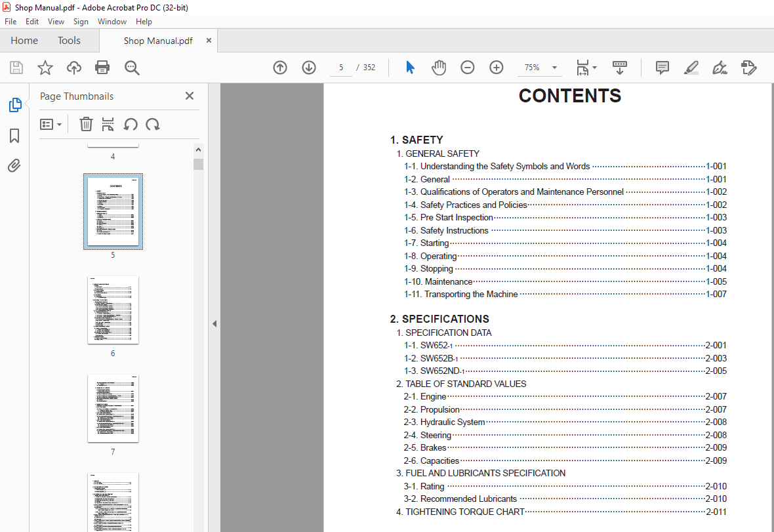The width and height of the screenshot is (774, 532).
Task: Select page 6 thumbnail
Action: 113,310
